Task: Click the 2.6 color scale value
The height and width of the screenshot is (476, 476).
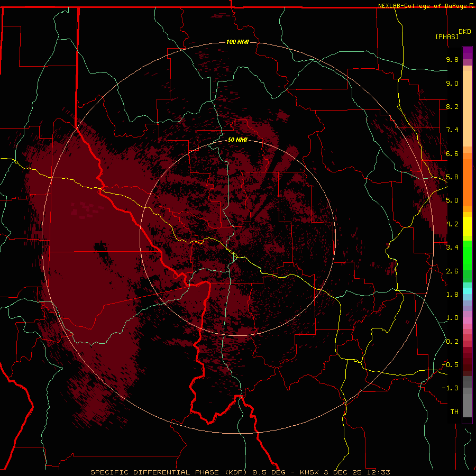Action: coord(452,271)
